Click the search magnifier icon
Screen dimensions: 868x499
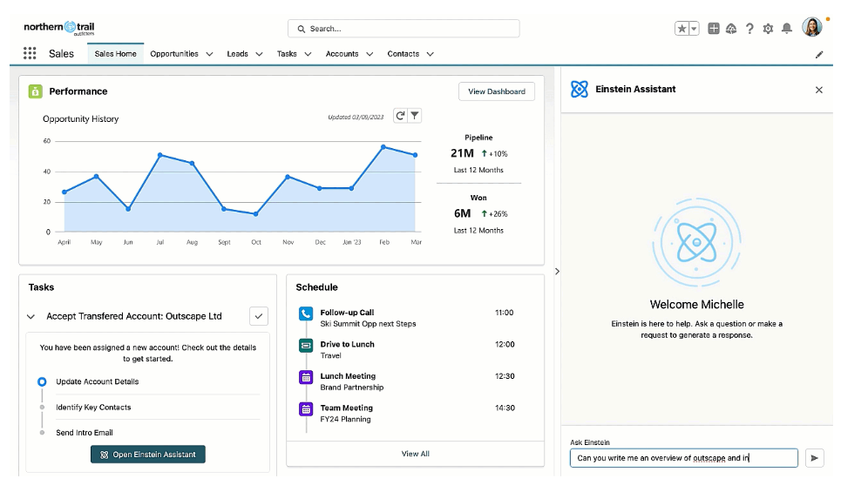302,29
